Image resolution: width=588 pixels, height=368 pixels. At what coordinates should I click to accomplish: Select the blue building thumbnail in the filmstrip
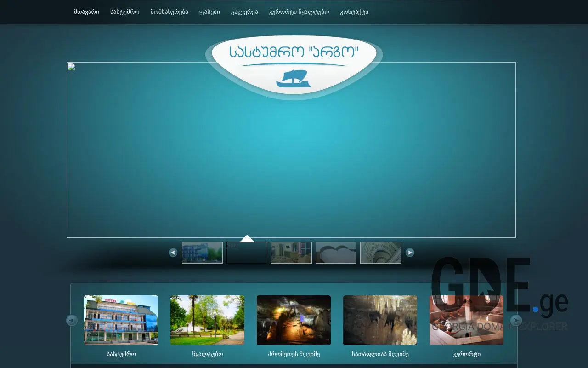(202, 253)
